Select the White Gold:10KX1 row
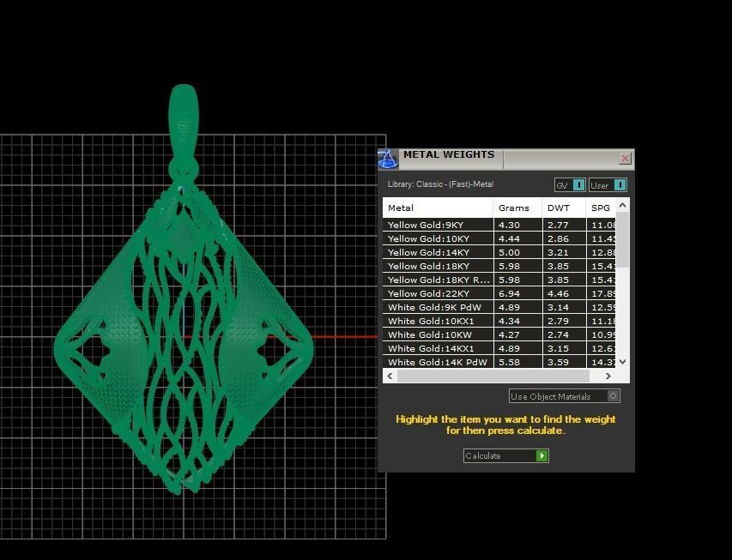The image size is (732, 560). click(499, 321)
